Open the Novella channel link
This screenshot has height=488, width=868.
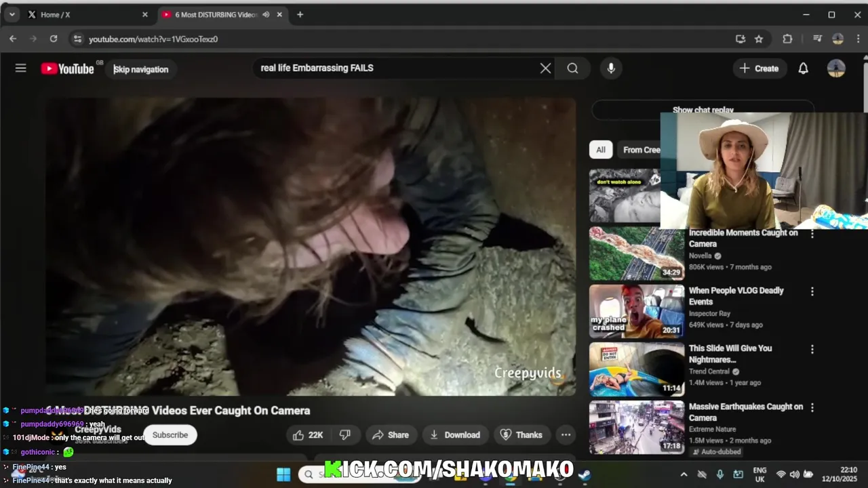click(701, 256)
